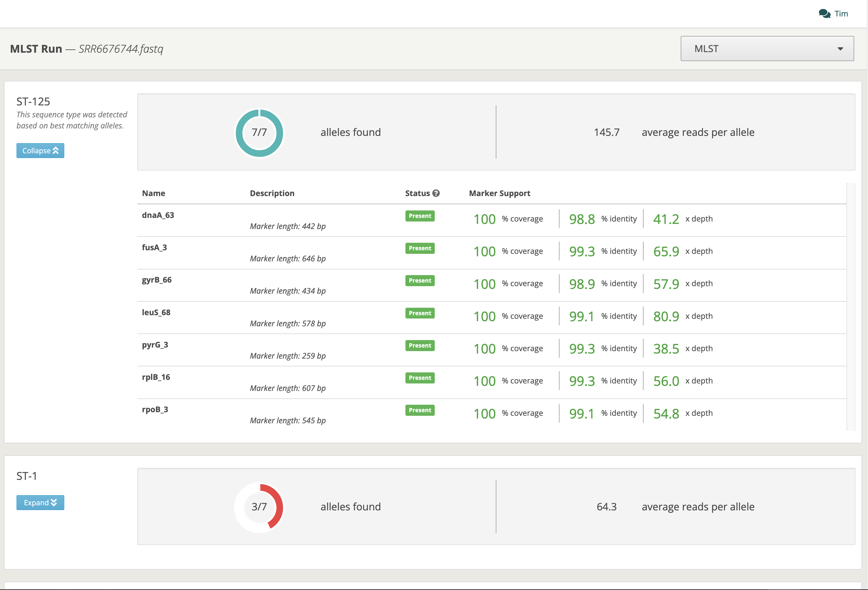This screenshot has height=590, width=868.
Task: Click the Marker Support column header
Action: 499,193
